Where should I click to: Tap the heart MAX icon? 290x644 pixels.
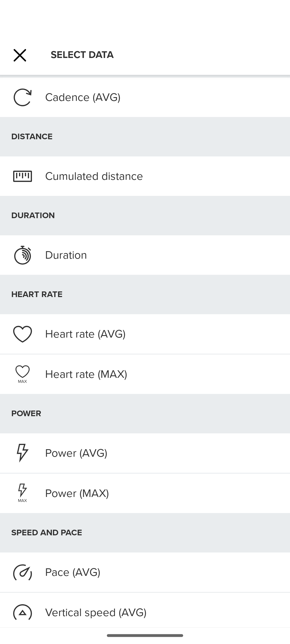coord(23,374)
